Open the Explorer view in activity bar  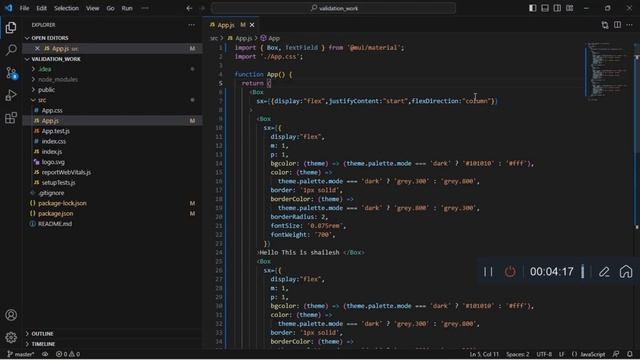[11, 27]
